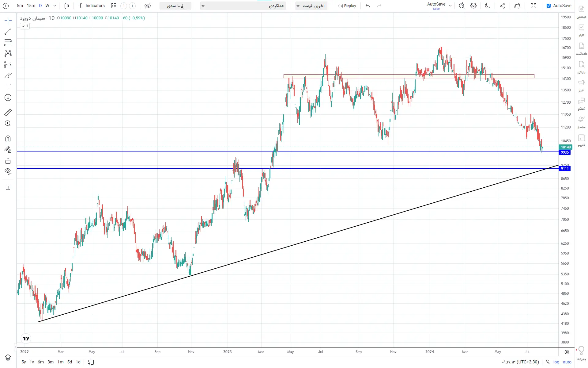Viewport: 588px width, 368px height.
Task: Open time axis settings target icon
Action: coord(567,352)
